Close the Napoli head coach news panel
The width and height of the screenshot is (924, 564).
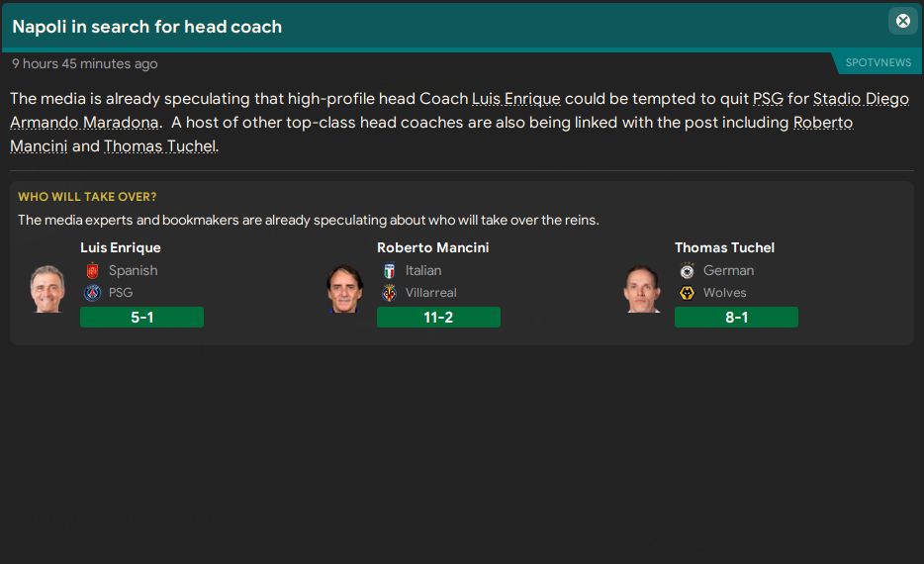point(902,21)
